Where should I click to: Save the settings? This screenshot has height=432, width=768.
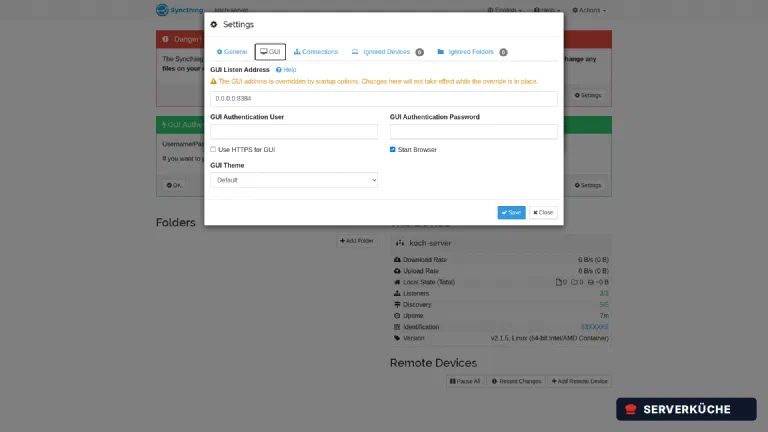pyautogui.click(x=511, y=213)
